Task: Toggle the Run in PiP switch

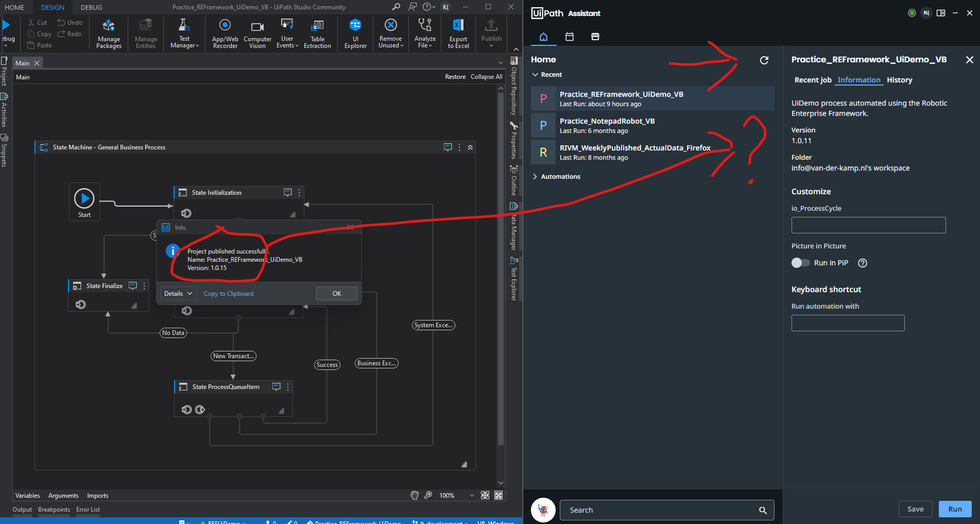Action: [x=800, y=263]
